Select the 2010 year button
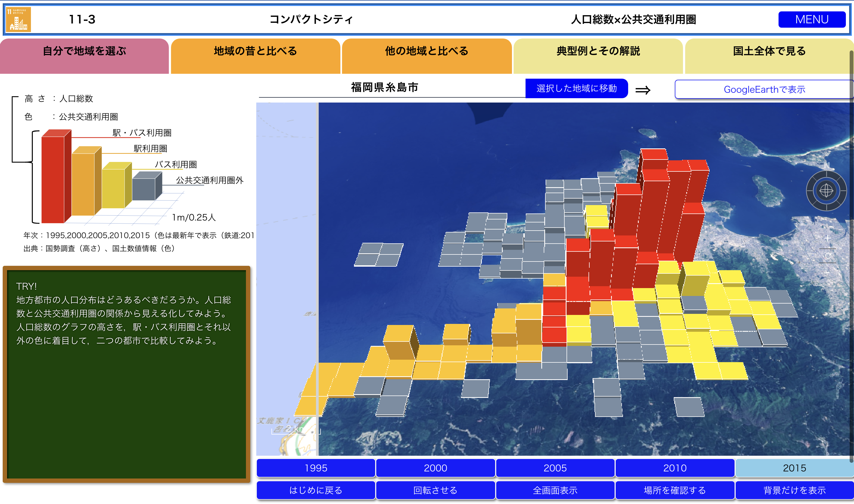Image resolution: width=854 pixels, height=504 pixels. [x=675, y=468]
